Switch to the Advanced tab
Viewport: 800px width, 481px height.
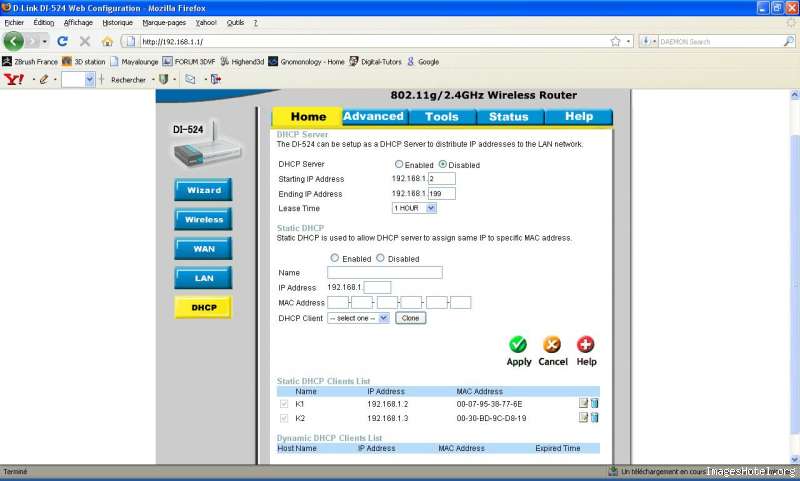coord(373,117)
